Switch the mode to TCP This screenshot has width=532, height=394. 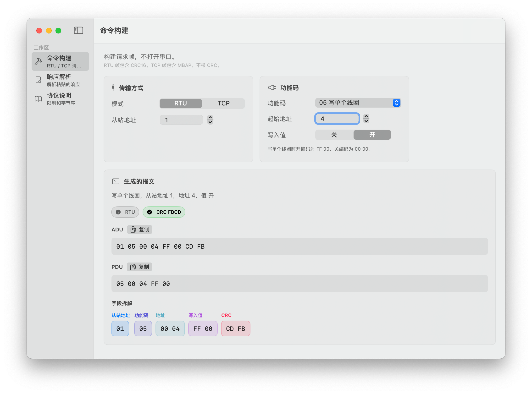click(223, 103)
